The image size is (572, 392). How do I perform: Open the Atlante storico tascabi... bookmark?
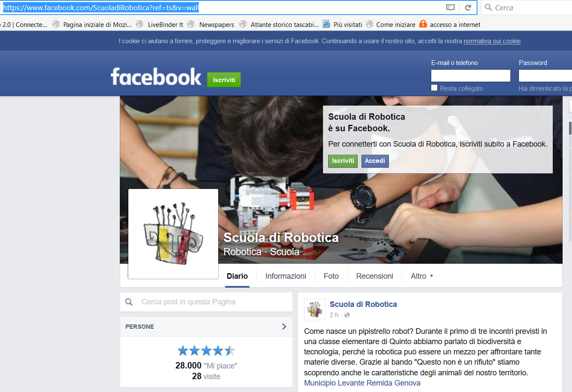[x=279, y=24]
